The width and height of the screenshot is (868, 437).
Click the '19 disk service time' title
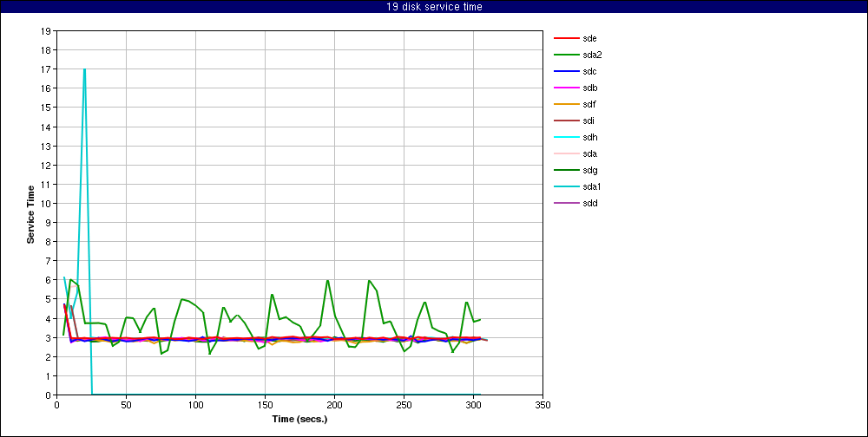[434, 7]
